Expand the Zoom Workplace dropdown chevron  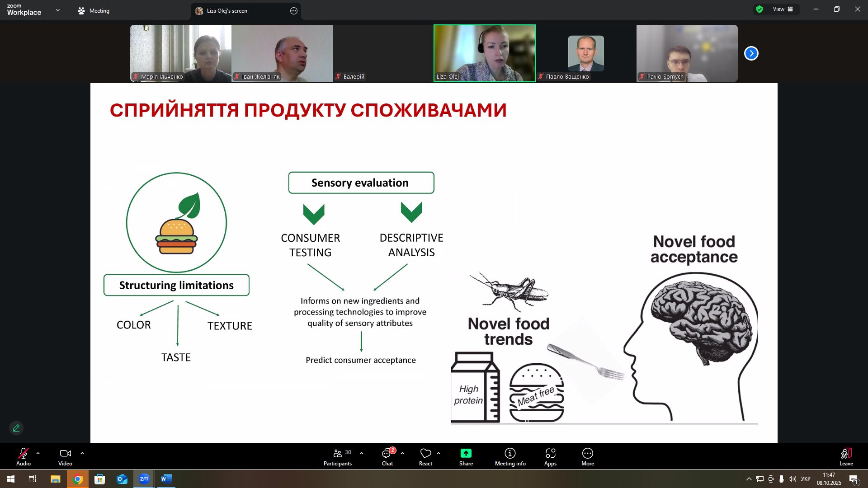click(x=57, y=10)
